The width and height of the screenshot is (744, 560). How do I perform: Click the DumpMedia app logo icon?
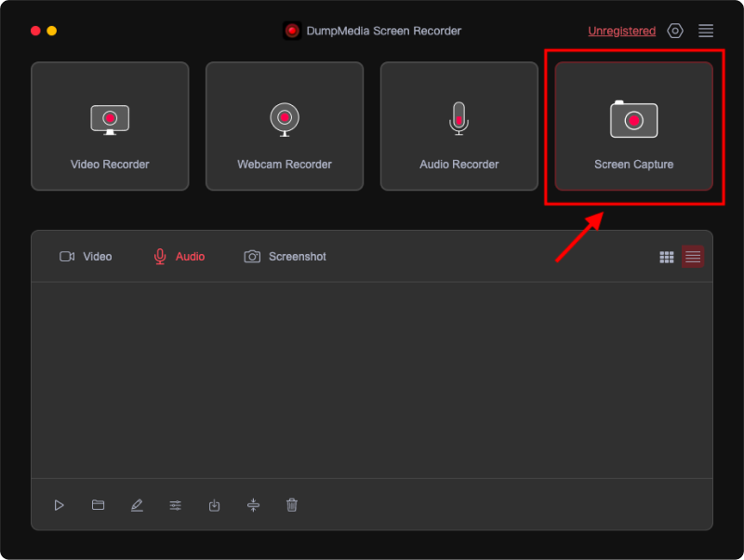pyautogui.click(x=292, y=31)
